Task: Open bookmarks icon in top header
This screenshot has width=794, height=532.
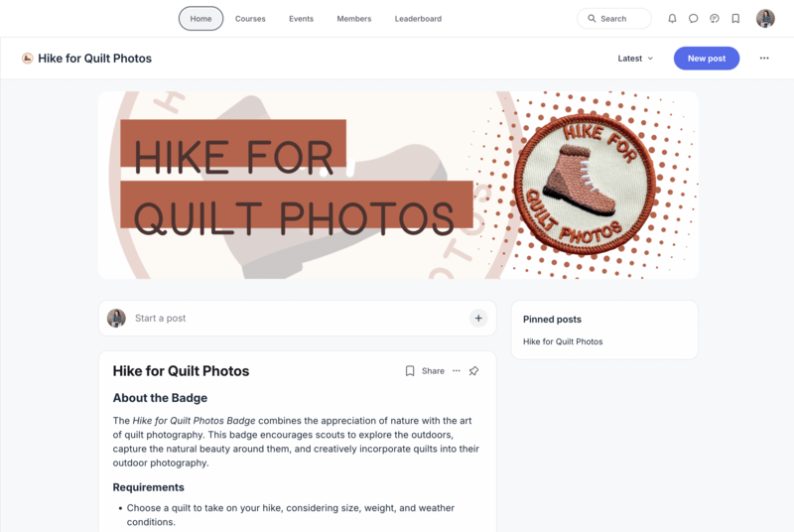Action: [x=735, y=19]
